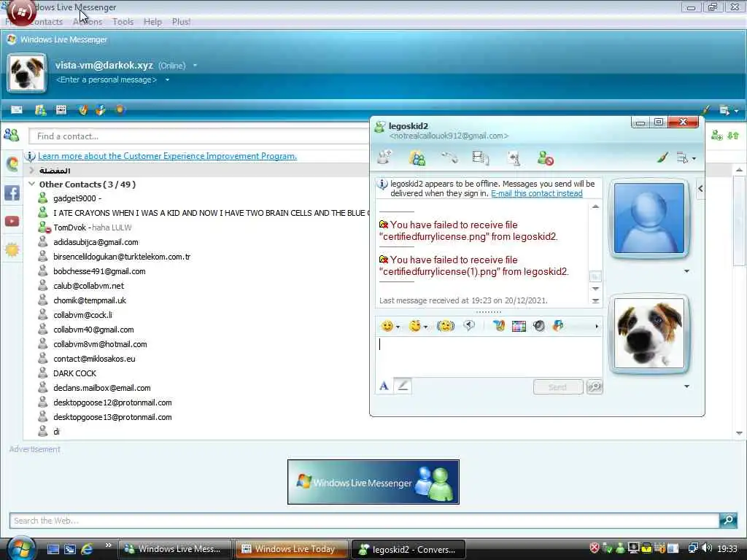Viewport: 747px width, 560px height.
Task: Click the Vista Start orb
Action: point(20,548)
